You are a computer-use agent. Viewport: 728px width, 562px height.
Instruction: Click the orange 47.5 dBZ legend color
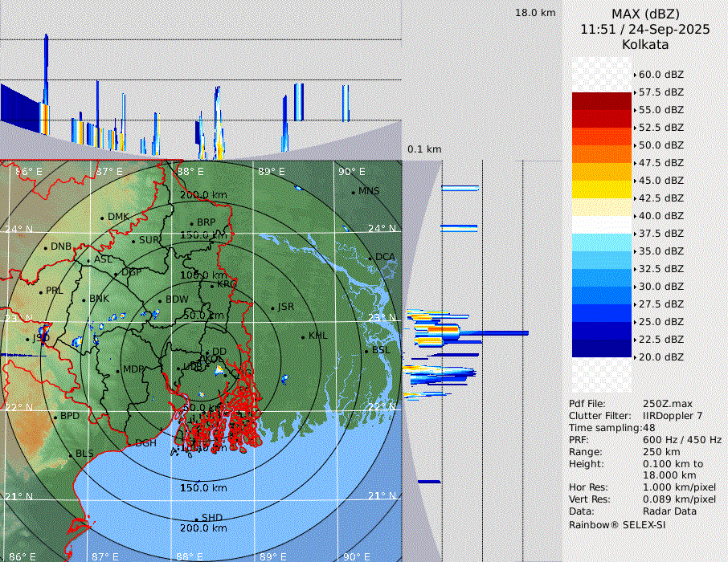(x=601, y=154)
